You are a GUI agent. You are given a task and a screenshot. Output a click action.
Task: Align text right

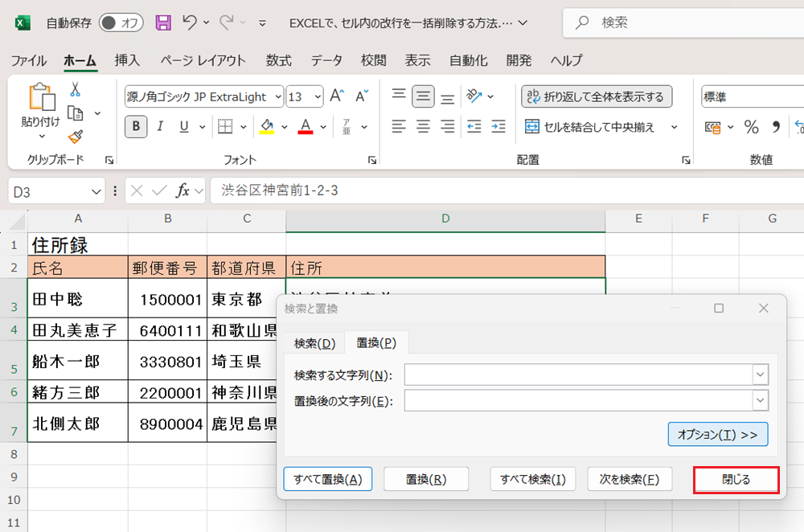coord(448,127)
